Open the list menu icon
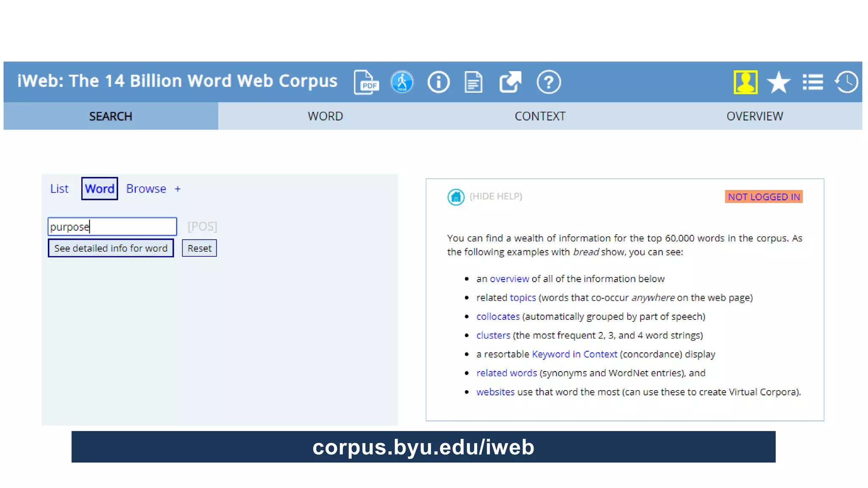Image resolution: width=868 pixels, height=488 pixels. tap(812, 82)
